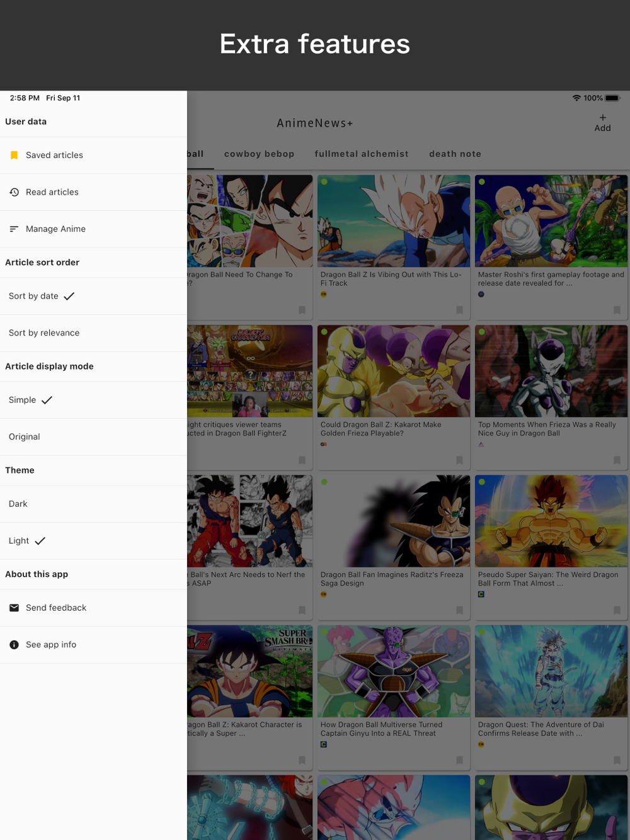Bookmark the Dragon Ball Need To Change article
Viewport: 630px width, 840px height.
302,310
